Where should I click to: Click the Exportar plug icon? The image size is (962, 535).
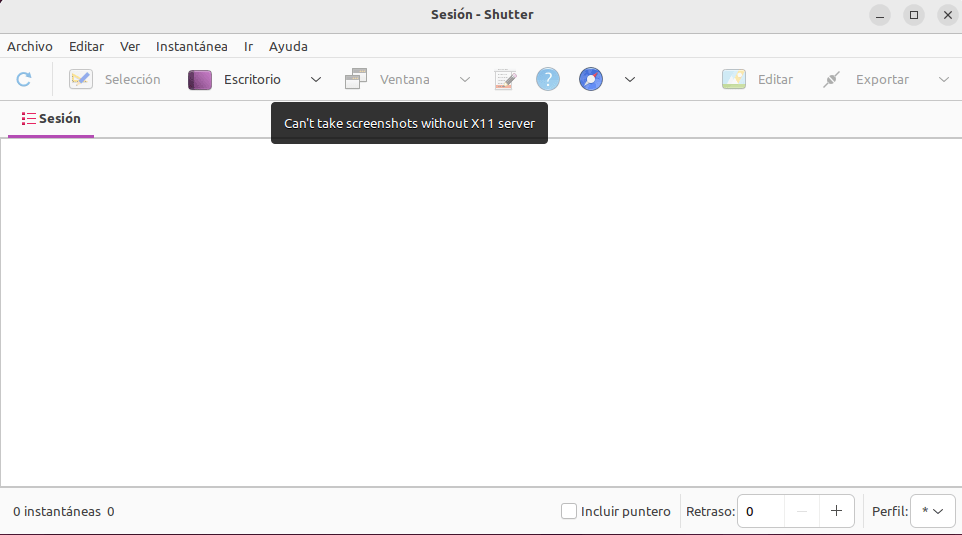[831, 79]
